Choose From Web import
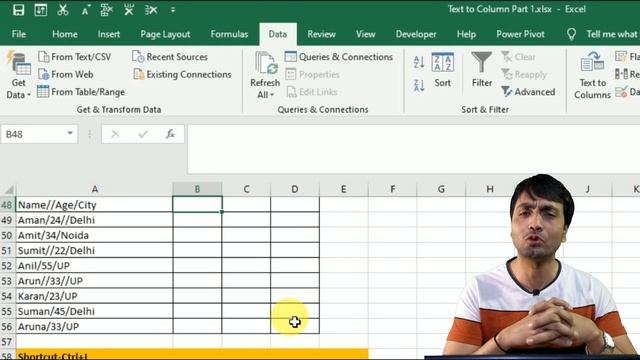Viewport: 640px width, 360px height. (66, 74)
